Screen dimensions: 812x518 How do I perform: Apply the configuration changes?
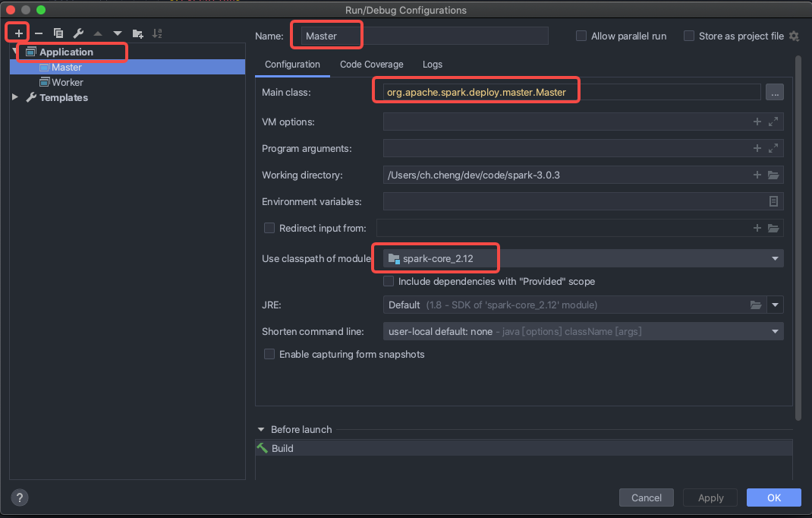click(x=710, y=497)
